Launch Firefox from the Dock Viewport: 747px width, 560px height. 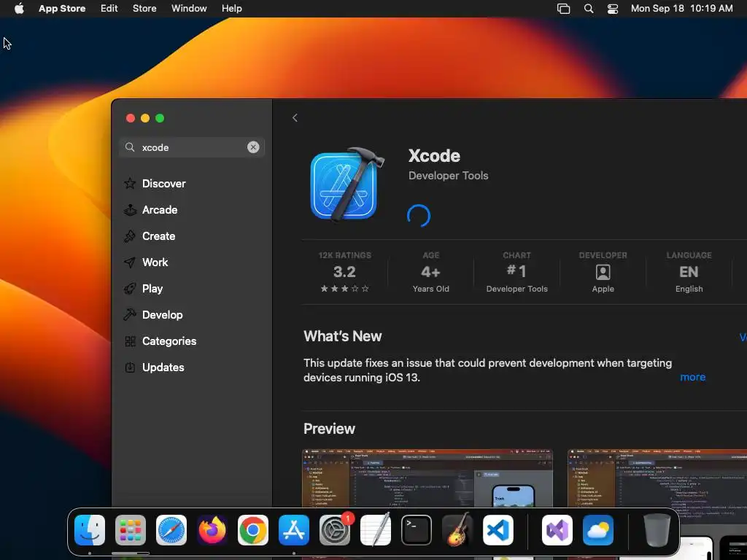[x=212, y=530]
